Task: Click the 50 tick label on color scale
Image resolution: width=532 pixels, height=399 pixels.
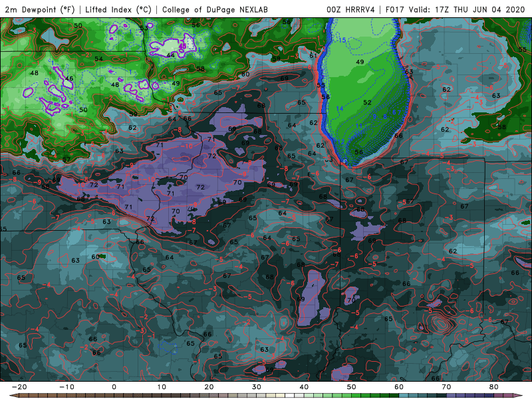Action: click(352, 387)
